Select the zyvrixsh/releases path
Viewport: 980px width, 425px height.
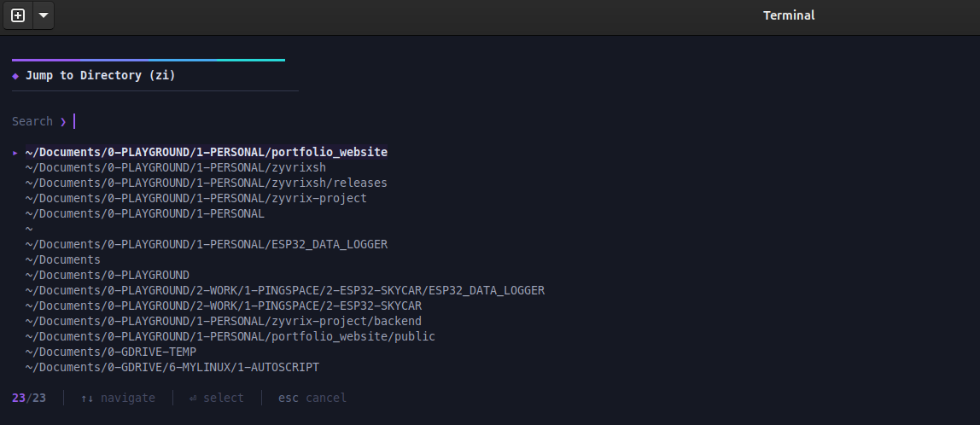(206, 183)
